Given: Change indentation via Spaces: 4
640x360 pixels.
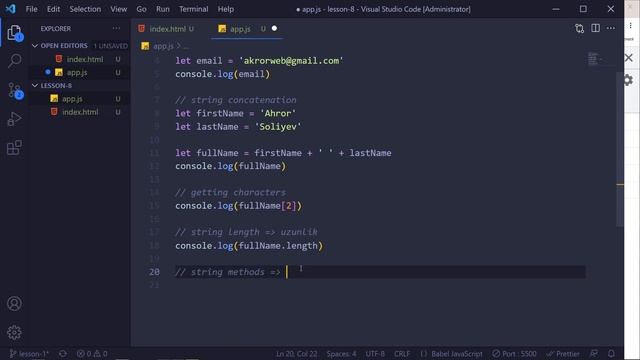Looking at the screenshot, I should (341, 353).
